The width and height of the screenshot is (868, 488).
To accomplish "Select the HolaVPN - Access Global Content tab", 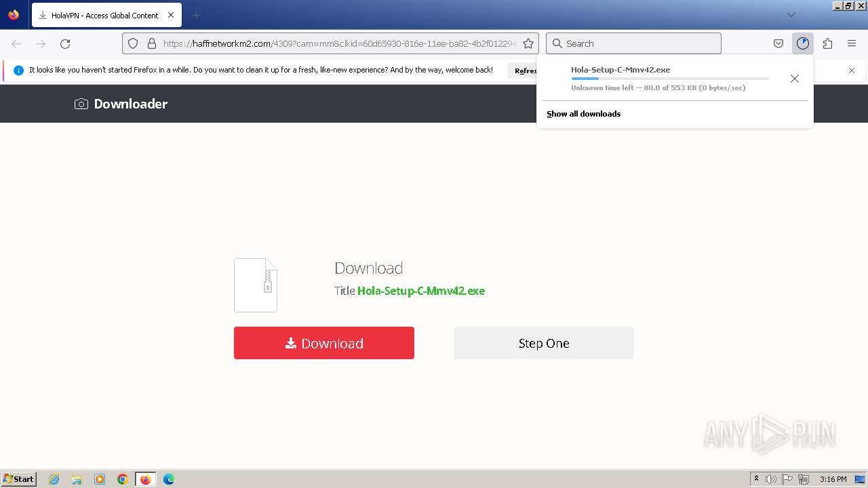I will pos(106,15).
